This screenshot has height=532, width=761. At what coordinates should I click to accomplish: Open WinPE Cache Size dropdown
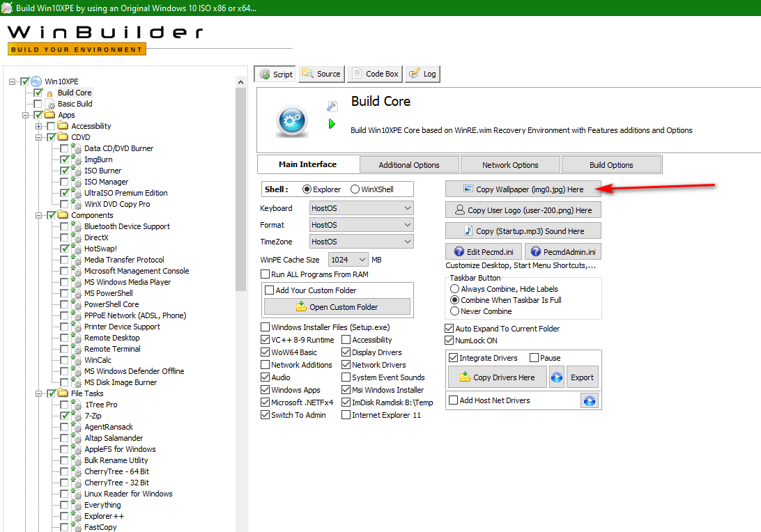348,260
